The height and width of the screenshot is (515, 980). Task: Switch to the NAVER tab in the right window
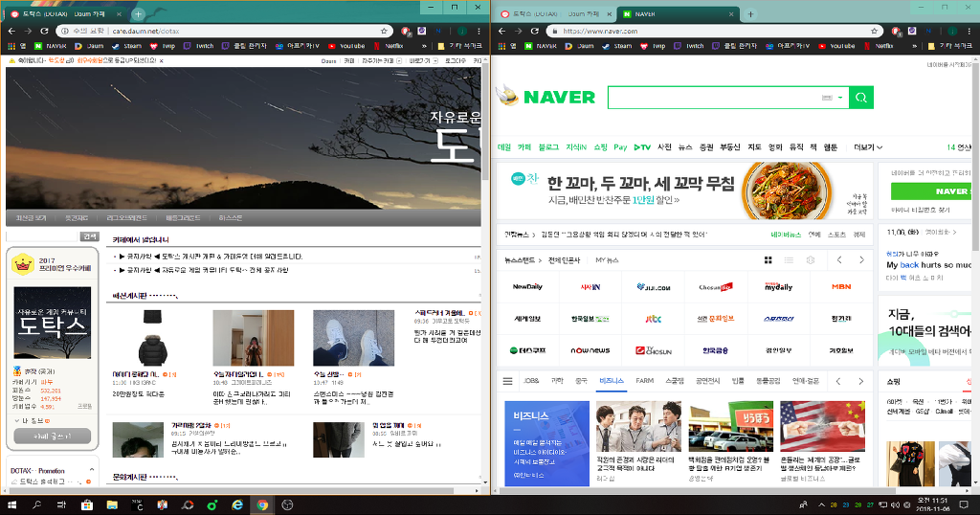click(x=679, y=13)
